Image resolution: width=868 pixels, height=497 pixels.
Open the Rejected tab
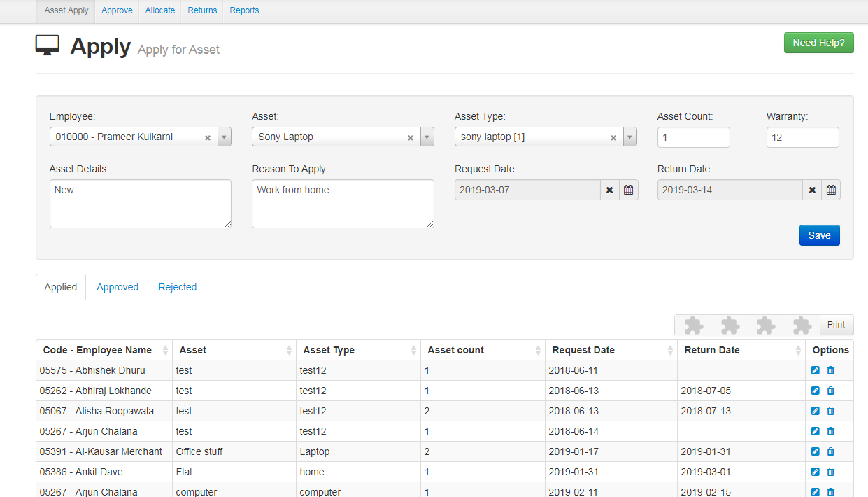(x=177, y=287)
